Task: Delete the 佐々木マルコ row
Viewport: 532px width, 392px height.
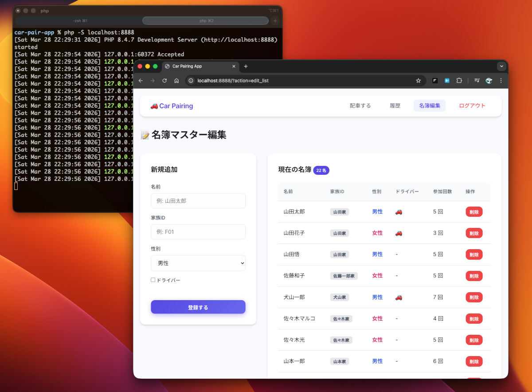Action: click(474, 319)
